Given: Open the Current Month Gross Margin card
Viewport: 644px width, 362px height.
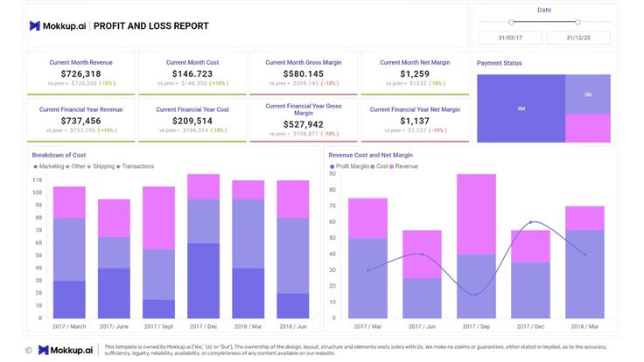Looking at the screenshot, I should [304, 73].
